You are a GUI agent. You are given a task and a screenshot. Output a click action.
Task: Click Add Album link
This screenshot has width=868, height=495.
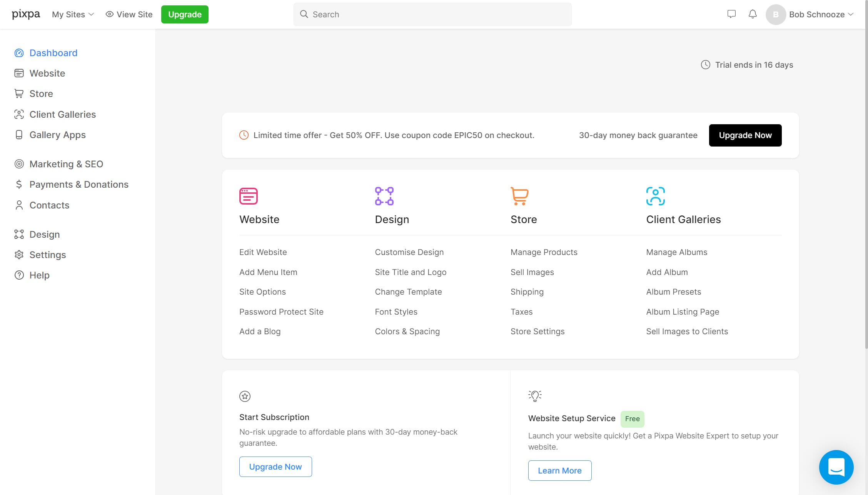click(667, 272)
